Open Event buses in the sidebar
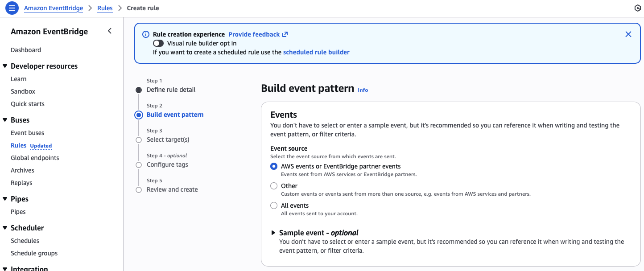The width and height of the screenshot is (644, 271). coord(27,133)
